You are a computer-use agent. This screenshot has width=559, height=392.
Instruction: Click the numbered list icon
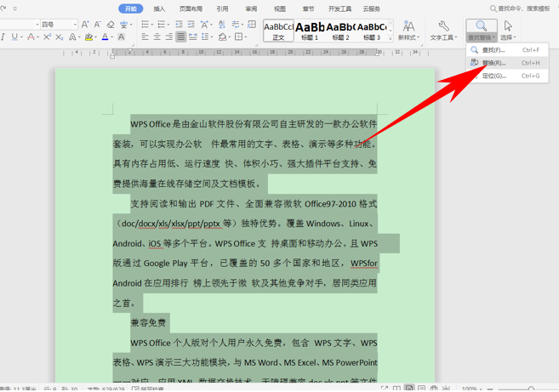coord(161,24)
